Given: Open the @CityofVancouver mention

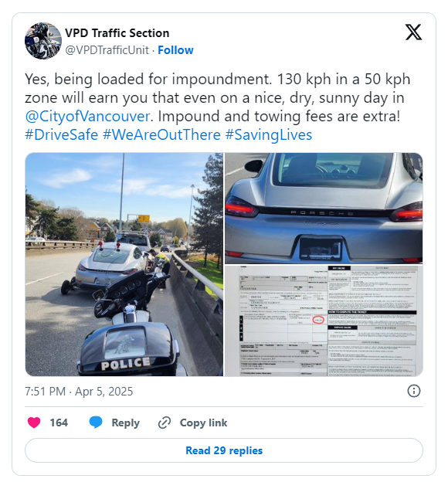Looking at the screenshot, I should (87, 116).
